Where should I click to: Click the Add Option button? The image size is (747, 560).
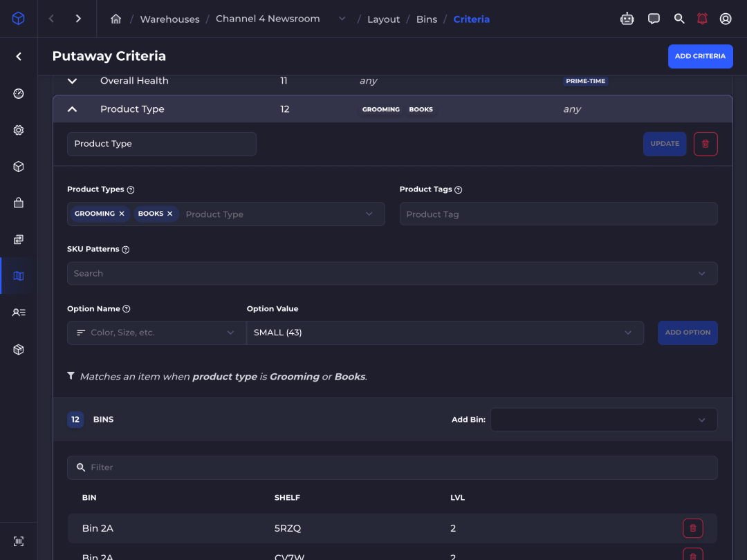tap(688, 333)
